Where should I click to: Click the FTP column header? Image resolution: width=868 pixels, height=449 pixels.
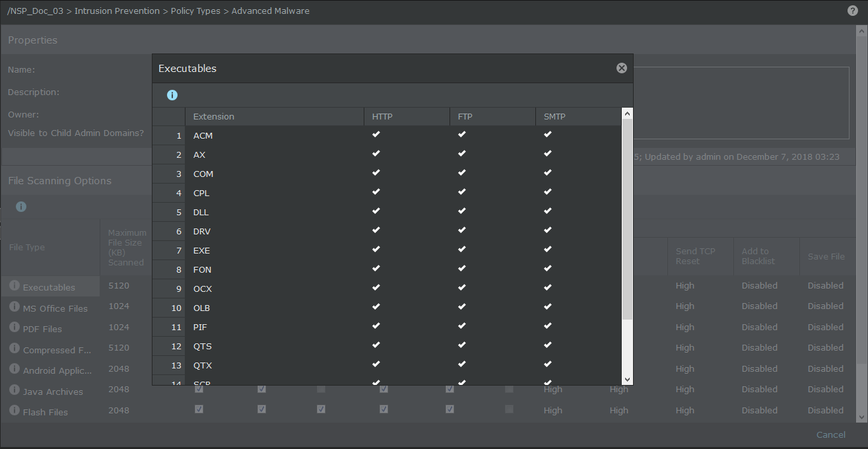click(x=492, y=116)
